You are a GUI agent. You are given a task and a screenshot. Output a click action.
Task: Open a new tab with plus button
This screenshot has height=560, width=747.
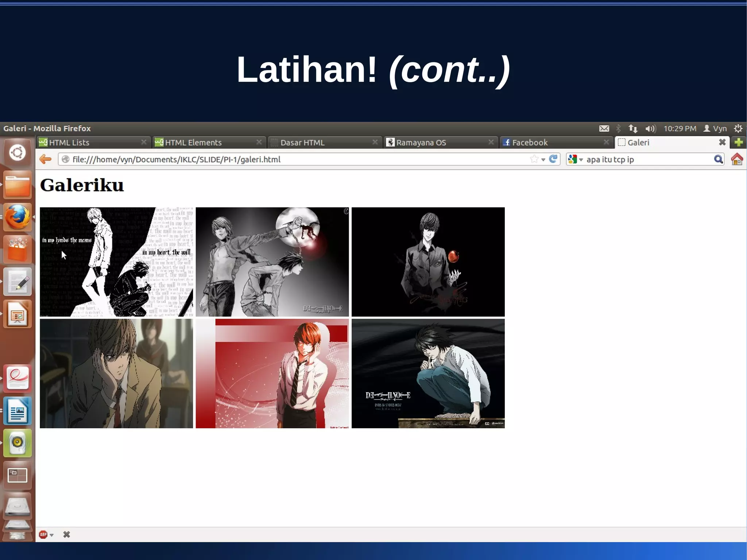[x=739, y=142]
